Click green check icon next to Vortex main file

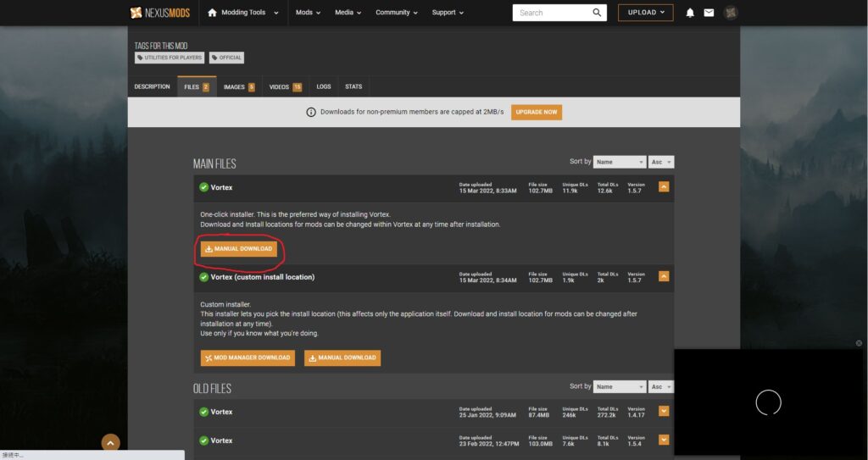[203, 187]
